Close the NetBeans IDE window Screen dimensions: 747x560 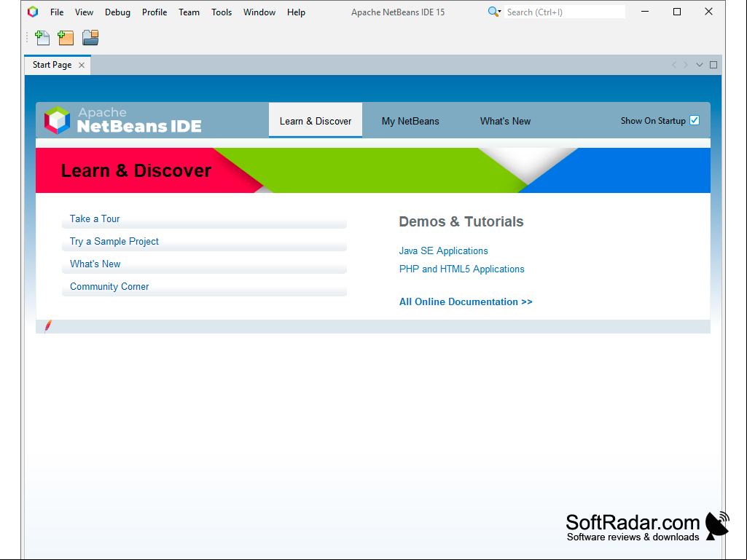click(708, 12)
